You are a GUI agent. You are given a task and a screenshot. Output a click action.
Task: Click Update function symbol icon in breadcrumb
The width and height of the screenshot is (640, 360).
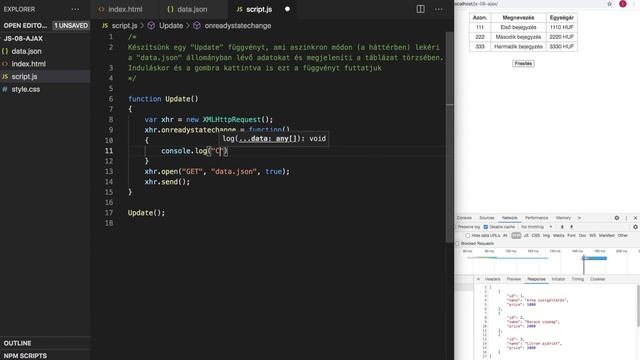151,26
